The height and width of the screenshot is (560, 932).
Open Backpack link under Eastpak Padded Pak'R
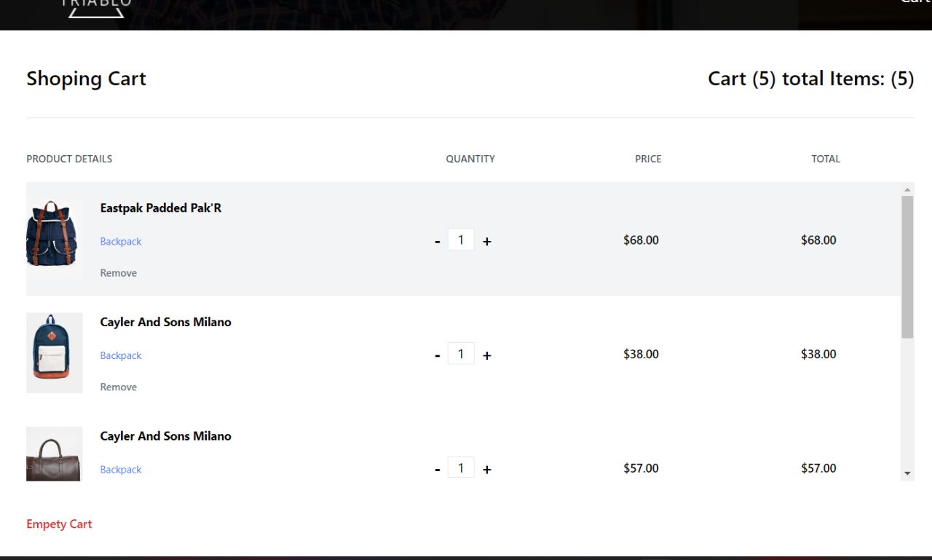pos(121,242)
